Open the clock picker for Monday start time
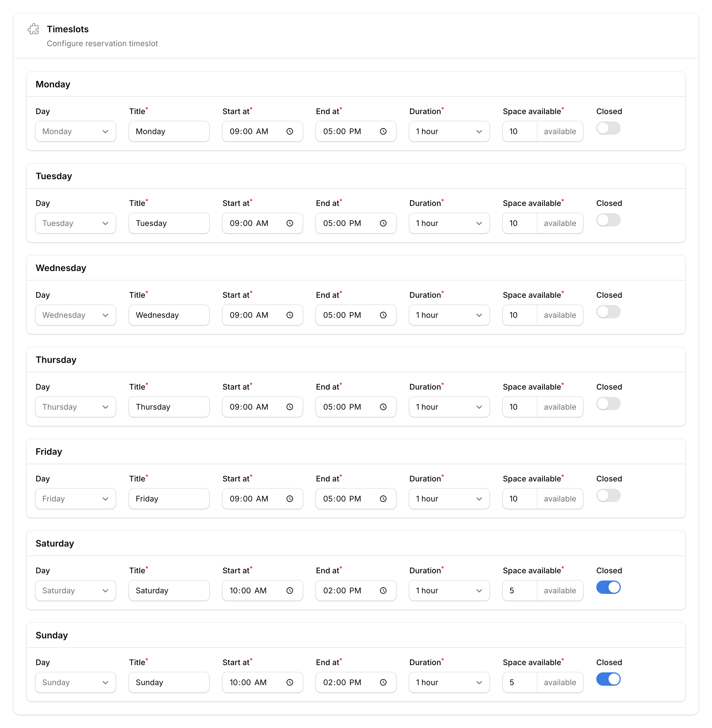Viewport: 712px width, 728px height. coord(290,131)
